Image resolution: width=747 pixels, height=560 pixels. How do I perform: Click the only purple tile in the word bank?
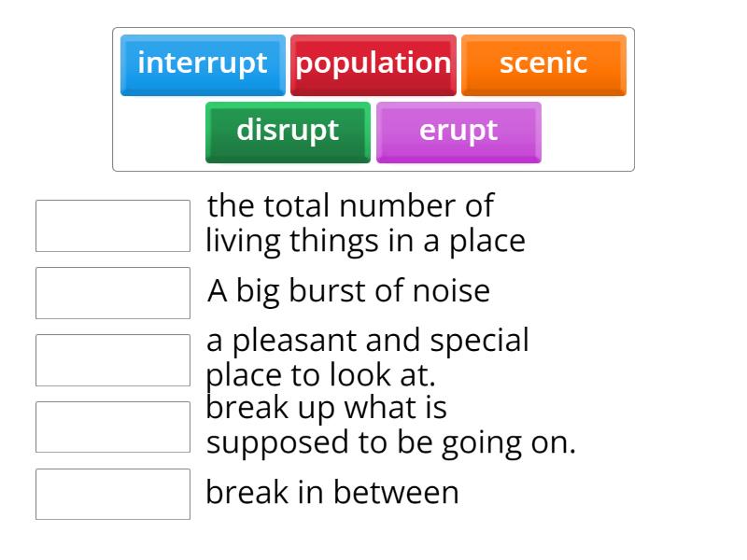[x=458, y=131]
